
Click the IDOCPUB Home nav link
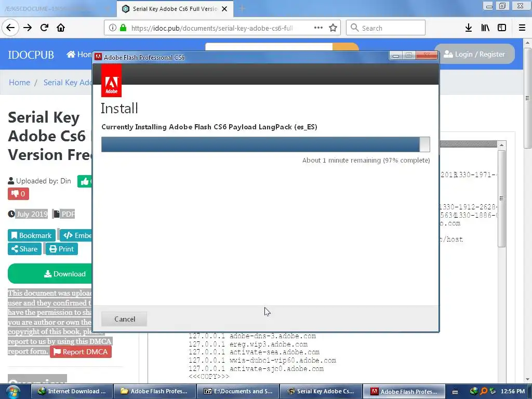(79, 54)
